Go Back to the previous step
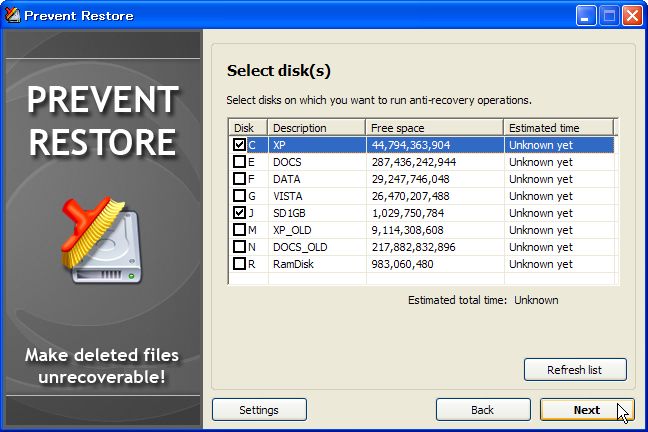Screen dimensions: 648x432 (x=483, y=410)
